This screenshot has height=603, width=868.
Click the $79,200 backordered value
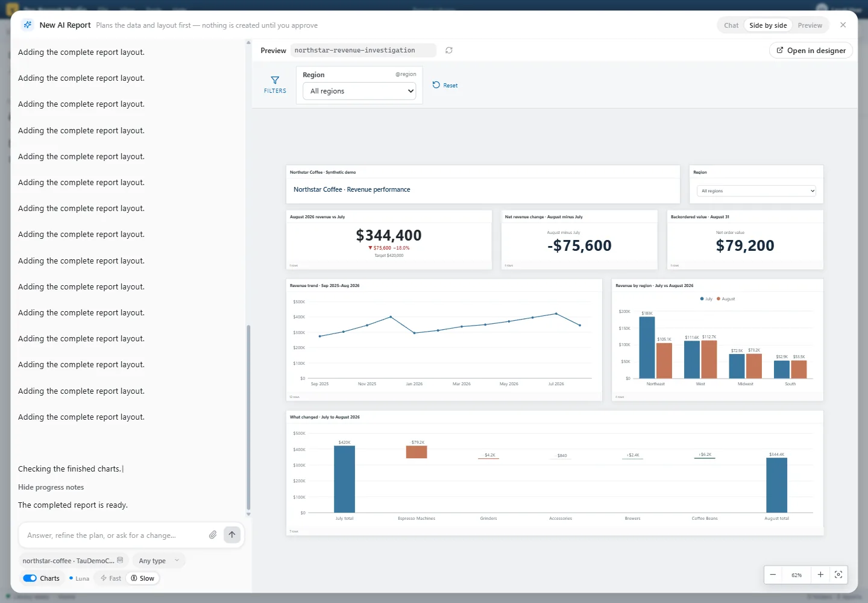point(745,245)
